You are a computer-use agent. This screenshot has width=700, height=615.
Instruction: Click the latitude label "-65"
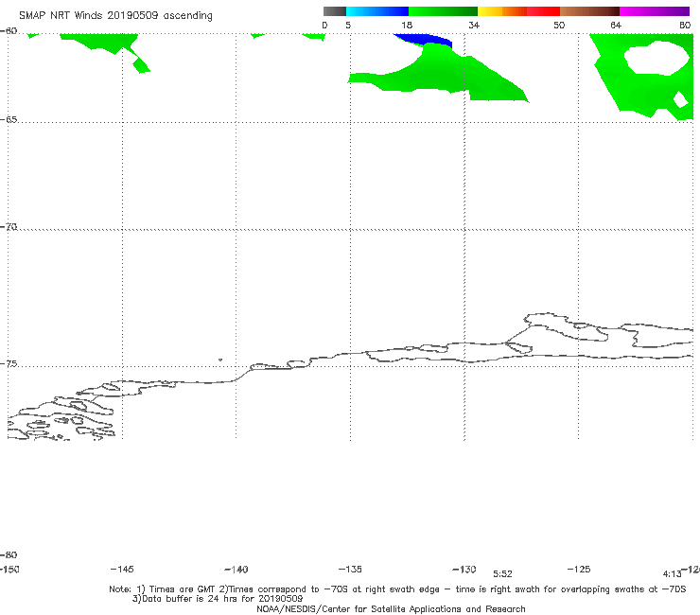click(x=9, y=120)
